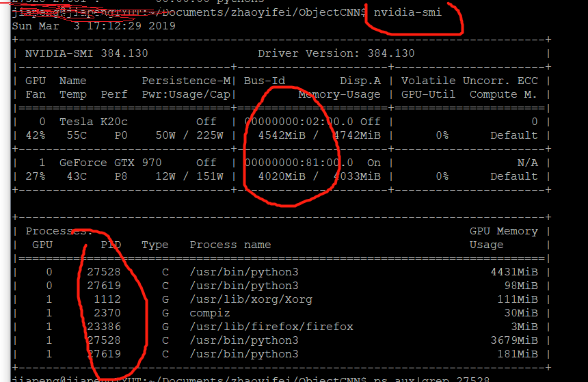This screenshot has width=588, height=382.
Task: Click the 181MiB process memory value
Action: pyautogui.click(x=518, y=354)
